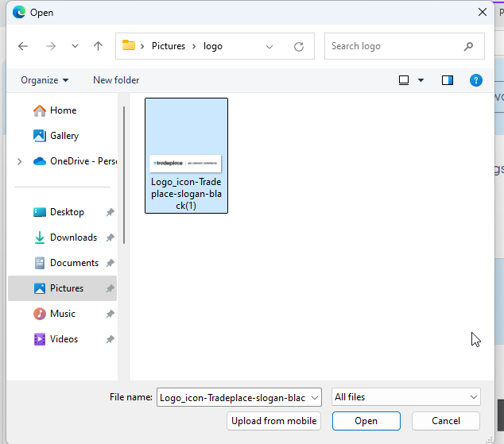Open the File name dropdown arrow
This screenshot has width=504, height=444.
(315, 397)
